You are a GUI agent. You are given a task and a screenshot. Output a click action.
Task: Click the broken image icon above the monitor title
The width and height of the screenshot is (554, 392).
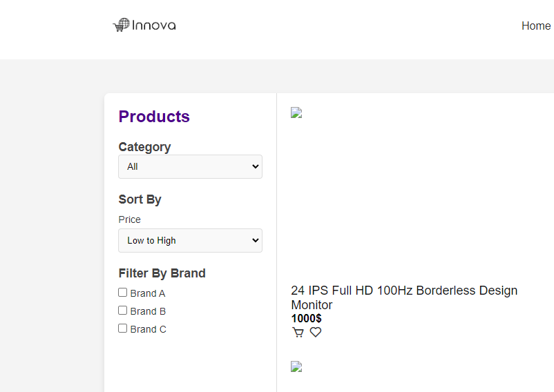click(x=296, y=113)
